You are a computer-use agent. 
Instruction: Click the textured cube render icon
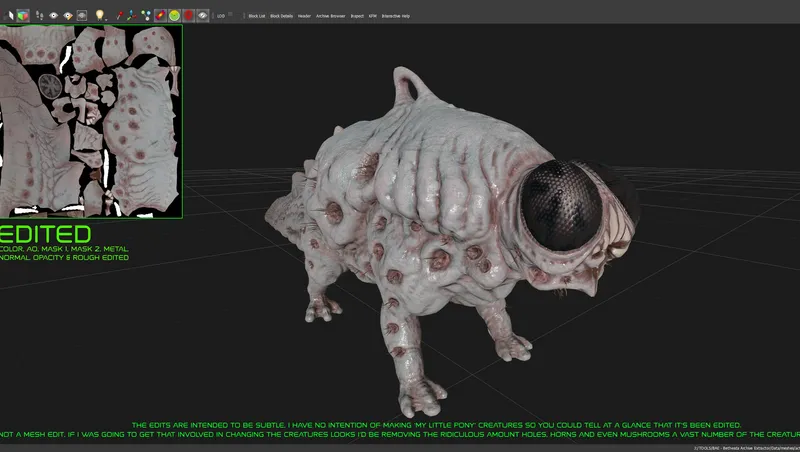(x=23, y=16)
